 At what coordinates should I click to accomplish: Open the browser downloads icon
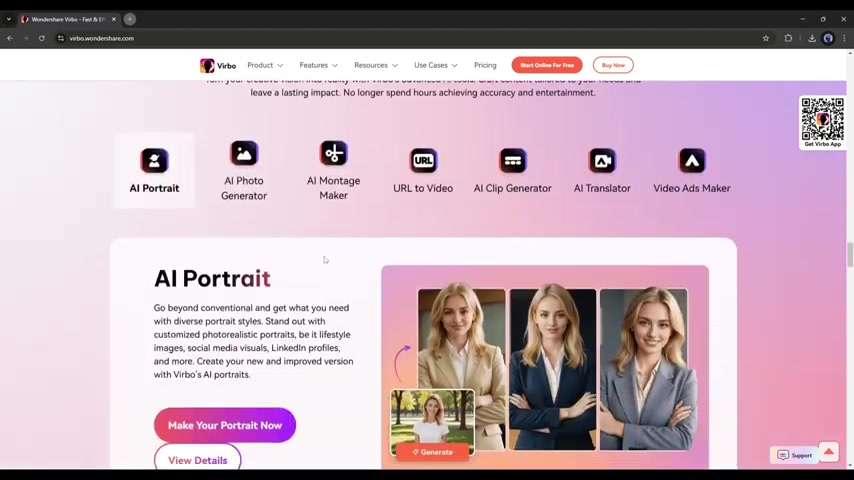click(x=812, y=38)
